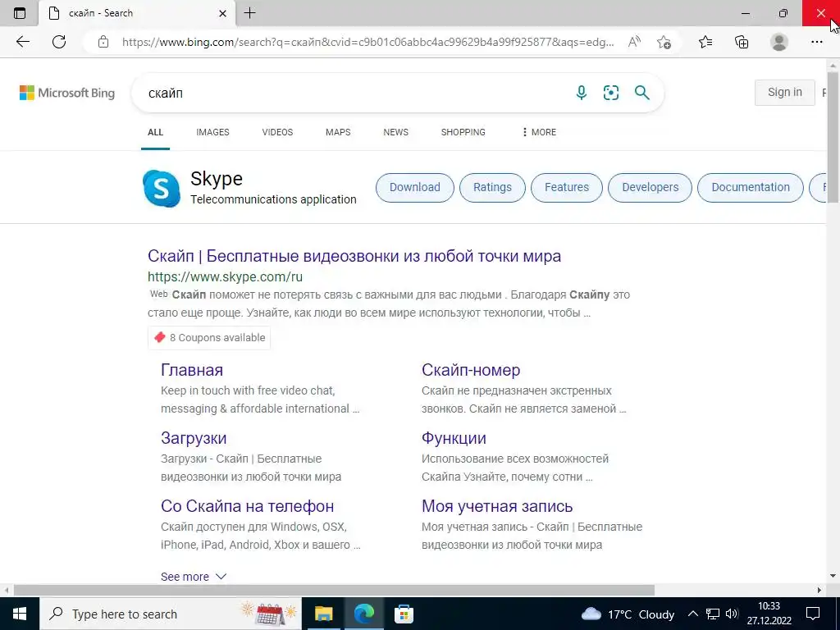
Task: Show hidden system tray icons
Action: point(692,614)
